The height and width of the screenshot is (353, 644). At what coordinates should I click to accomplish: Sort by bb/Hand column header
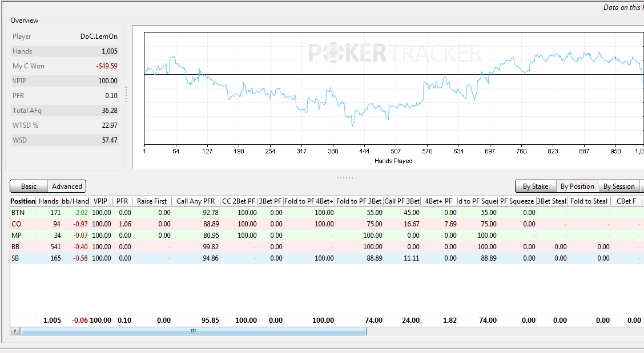pyautogui.click(x=75, y=201)
